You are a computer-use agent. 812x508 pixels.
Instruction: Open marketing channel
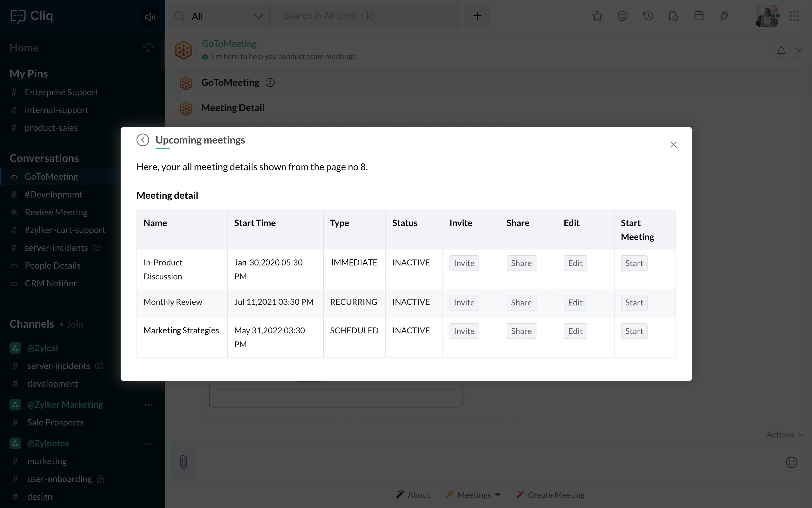tap(47, 461)
